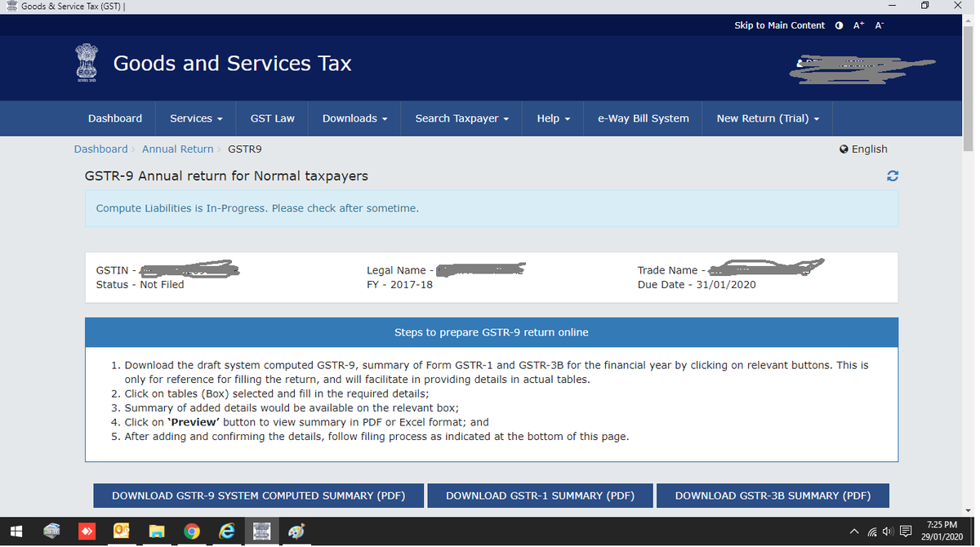Viewport: 980px width, 547px height.
Task: Open the File Explorer taskbar icon
Action: (157, 531)
